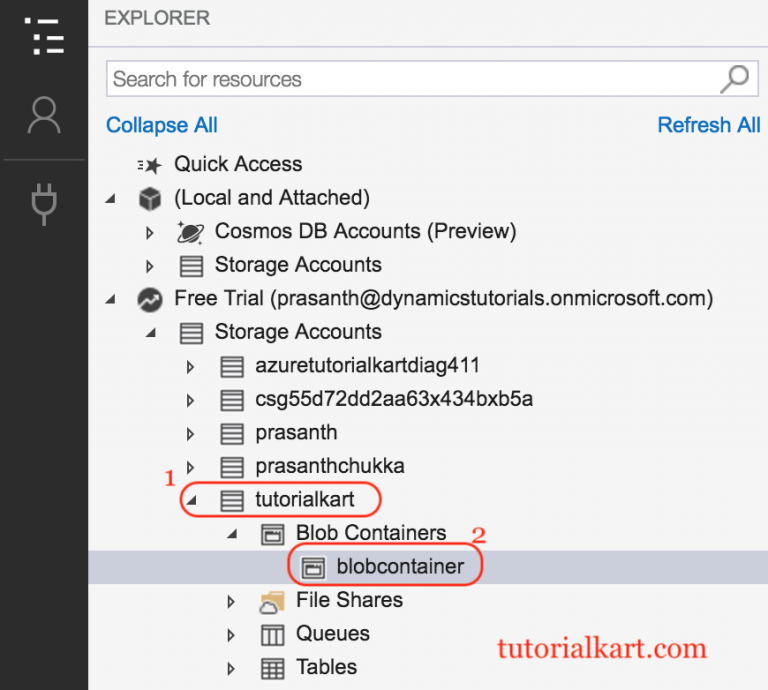Click the Collapse All link
The width and height of the screenshot is (768, 690).
tap(162, 125)
